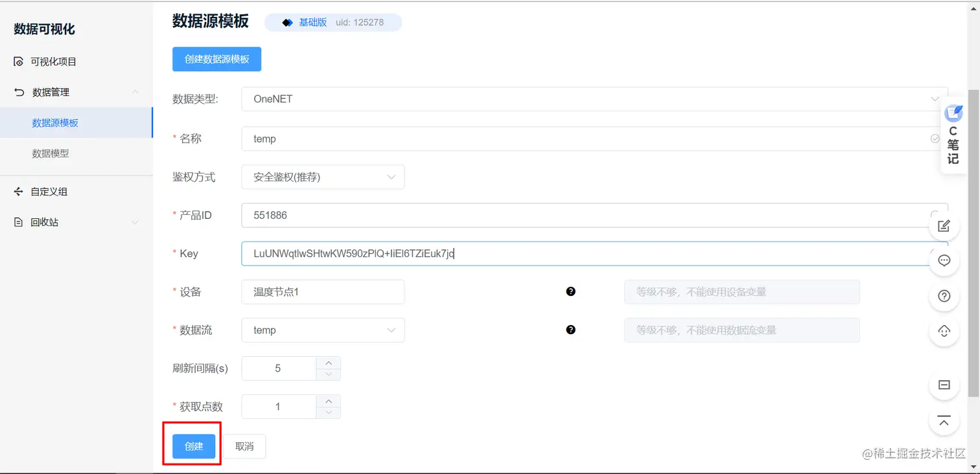The width and height of the screenshot is (980, 474).
Task: Decrease 刷新间隔 with down arrow
Action: tap(329, 374)
